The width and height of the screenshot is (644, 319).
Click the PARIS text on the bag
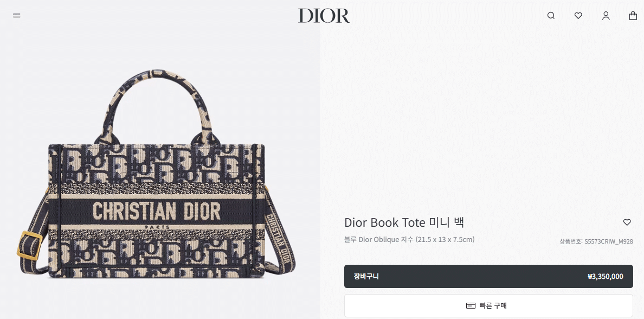[157, 227]
